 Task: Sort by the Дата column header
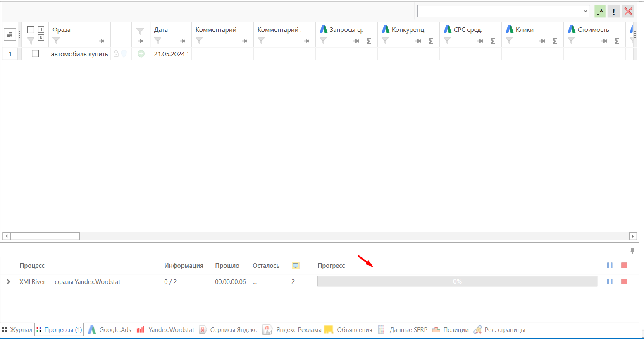[x=161, y=30]
